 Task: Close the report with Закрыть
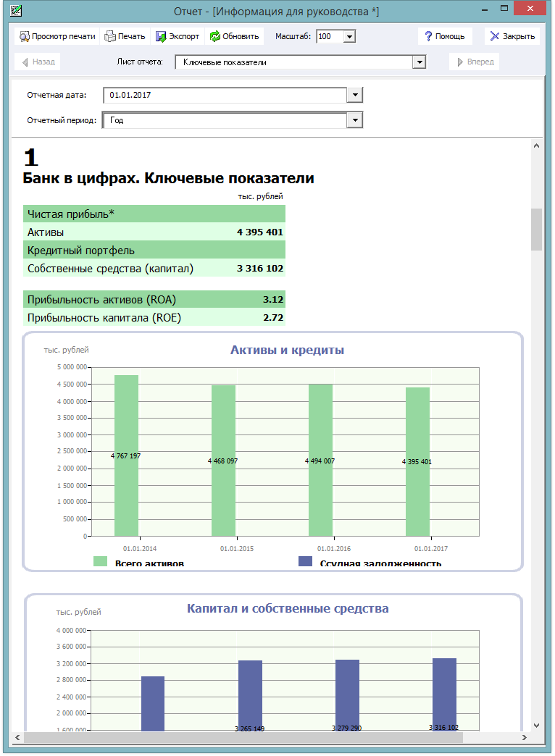[512, 36]
